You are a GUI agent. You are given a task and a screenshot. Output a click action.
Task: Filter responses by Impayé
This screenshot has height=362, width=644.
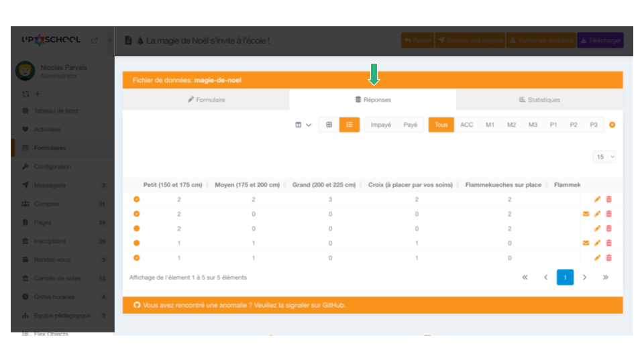tap(381, 125)
